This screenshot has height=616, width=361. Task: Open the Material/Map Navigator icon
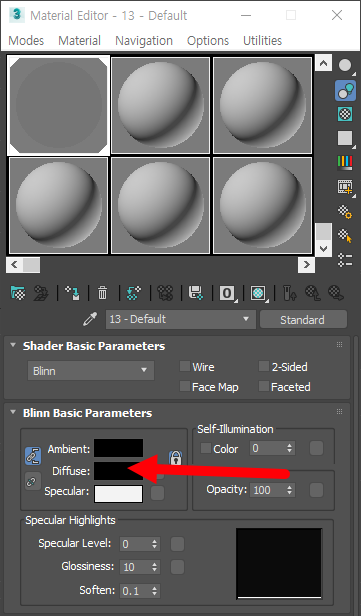345,260
